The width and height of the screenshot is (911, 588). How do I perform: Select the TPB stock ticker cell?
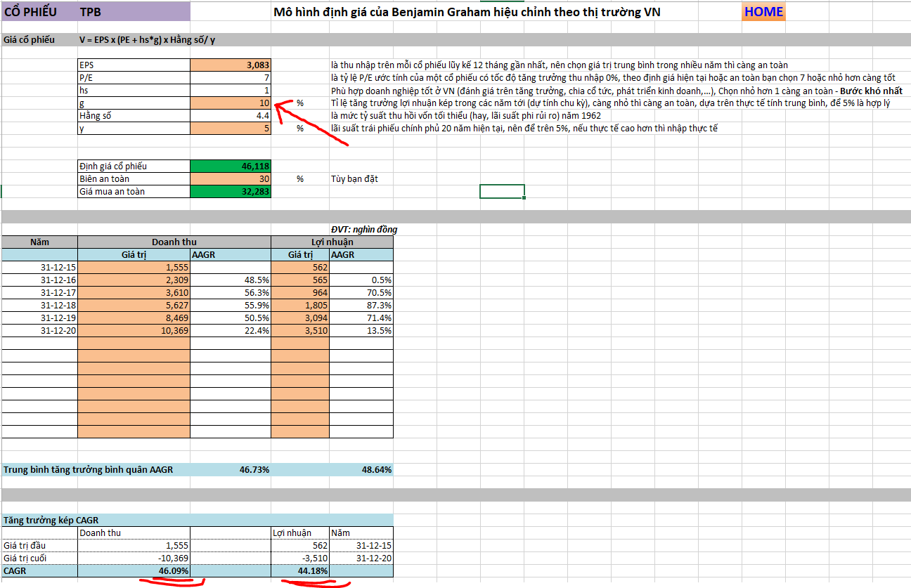134,12
